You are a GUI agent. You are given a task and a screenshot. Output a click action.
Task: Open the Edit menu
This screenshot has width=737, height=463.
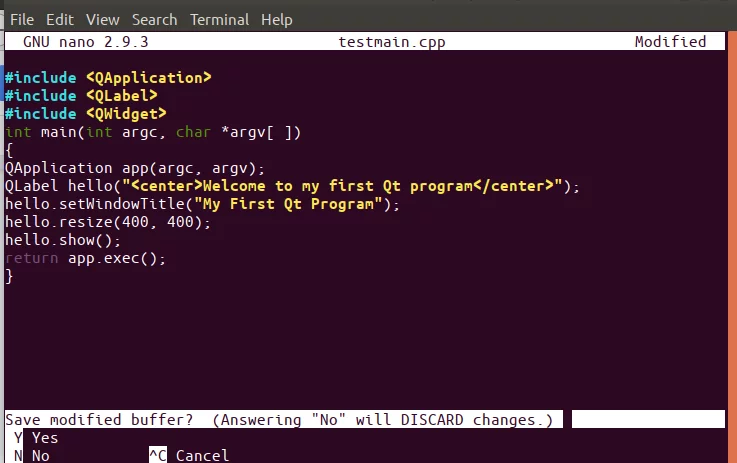pyautogui.click(x=60, y=20)
